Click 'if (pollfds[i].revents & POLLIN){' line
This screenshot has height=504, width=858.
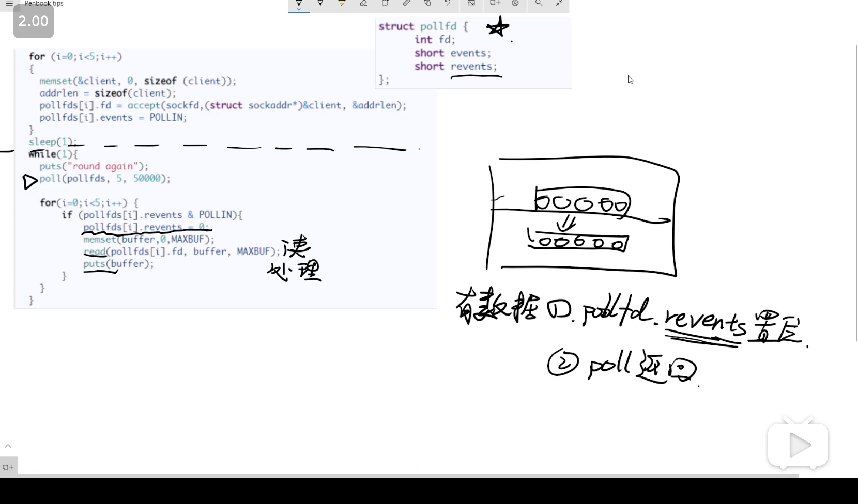click(x=152, y=215)
